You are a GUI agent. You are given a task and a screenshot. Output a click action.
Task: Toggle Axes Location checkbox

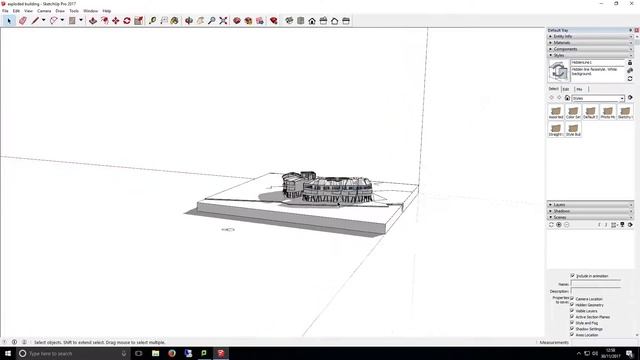point(572,334)
